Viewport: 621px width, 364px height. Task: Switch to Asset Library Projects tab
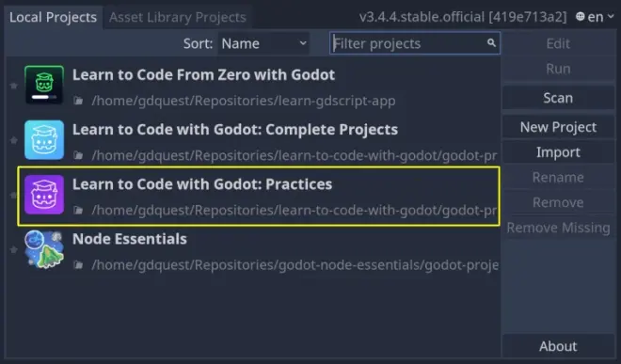pyautogui.click(x=178, y=17)
